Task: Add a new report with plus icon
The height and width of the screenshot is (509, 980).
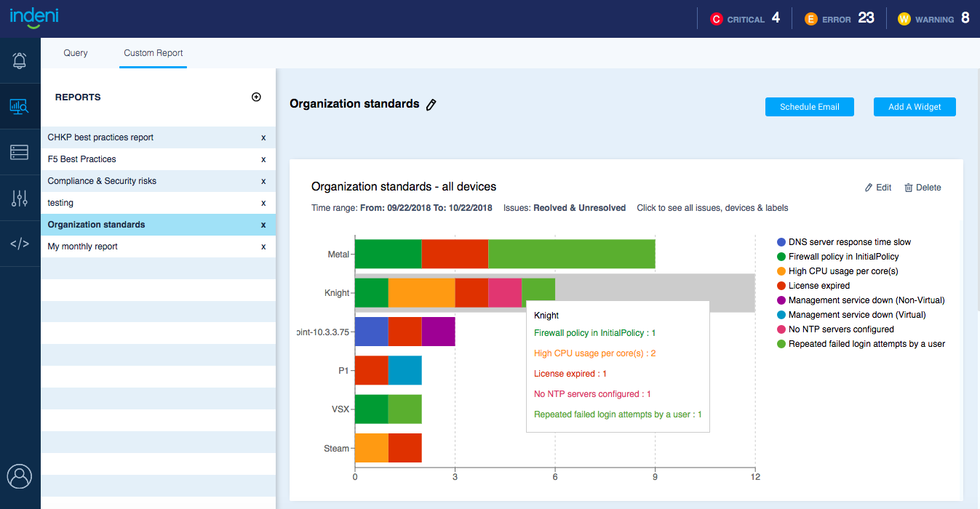Action: click(x=256, y=97)
